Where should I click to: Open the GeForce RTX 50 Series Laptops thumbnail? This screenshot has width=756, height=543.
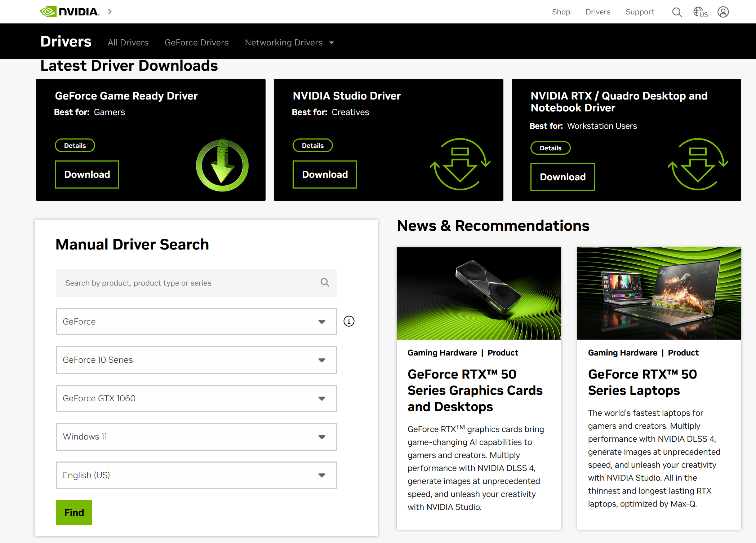659,293
